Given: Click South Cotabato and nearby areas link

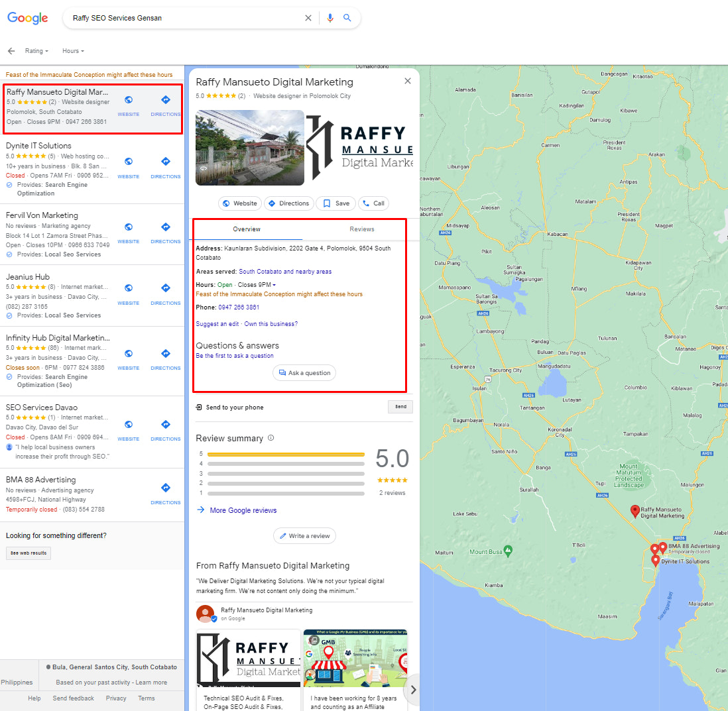Looking at the screenshot, I should coord(285,272).
